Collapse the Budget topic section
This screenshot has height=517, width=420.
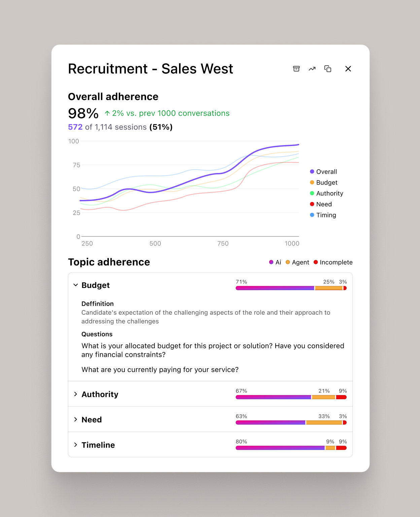point(75,285)
